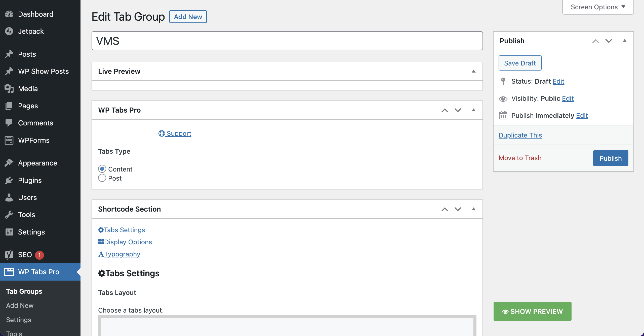Click the grid icon beside Display Options
This screenshot has width=644, height=336.
tap(101, 242)
